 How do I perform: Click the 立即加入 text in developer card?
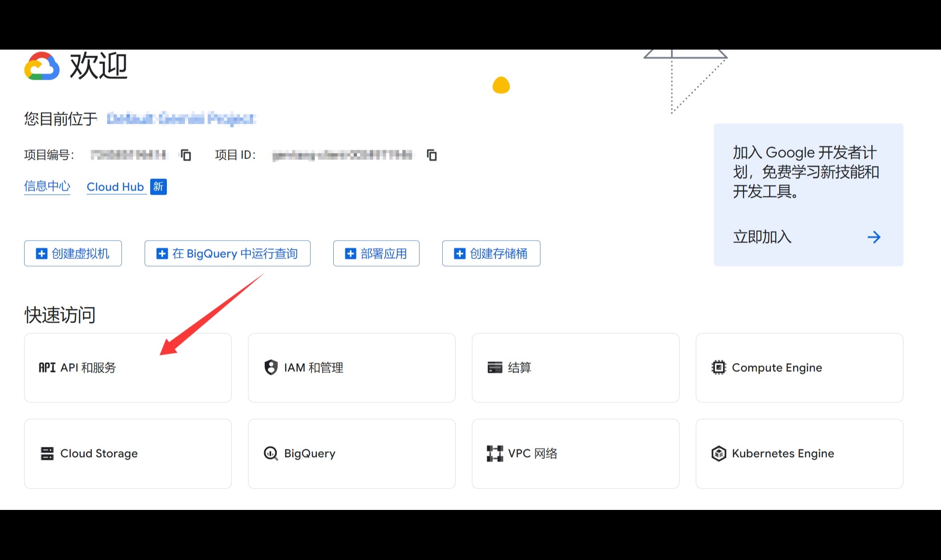click(x=762, y=237)
